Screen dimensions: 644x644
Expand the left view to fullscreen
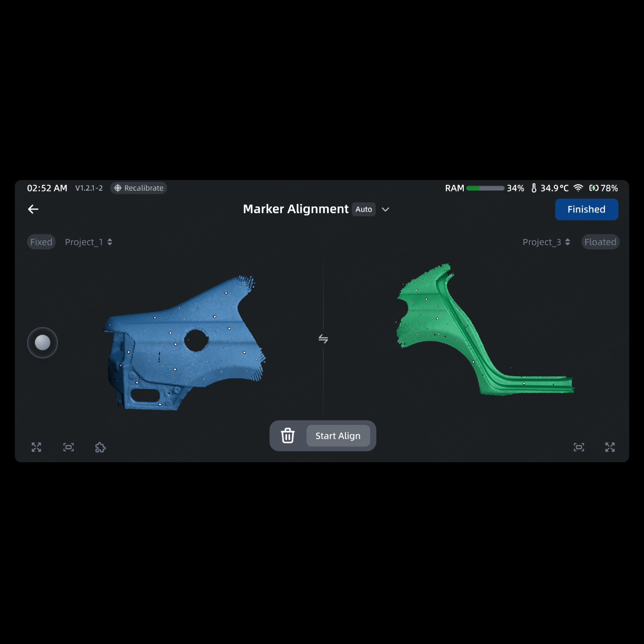(36, 447)
